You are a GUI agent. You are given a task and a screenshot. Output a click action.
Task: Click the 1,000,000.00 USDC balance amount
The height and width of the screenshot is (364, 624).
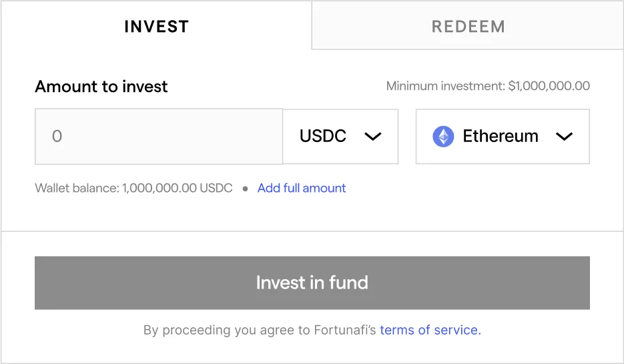178,188
